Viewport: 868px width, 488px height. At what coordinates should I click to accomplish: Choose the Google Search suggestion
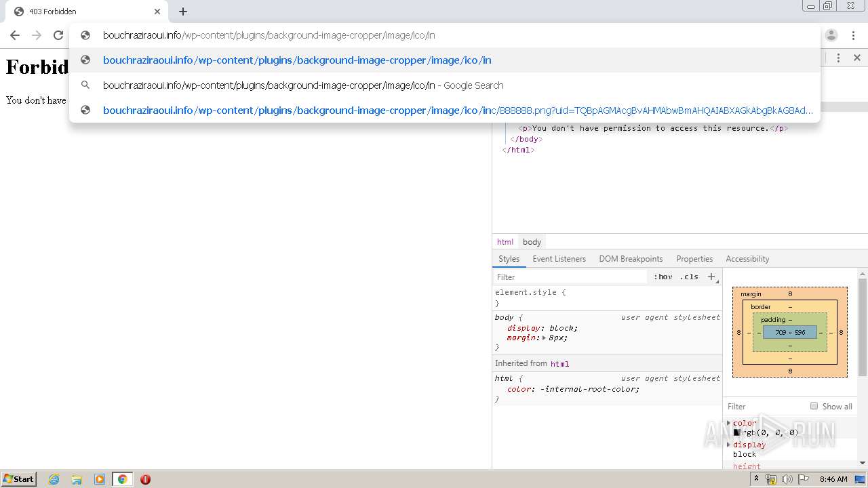pos(445,85)
